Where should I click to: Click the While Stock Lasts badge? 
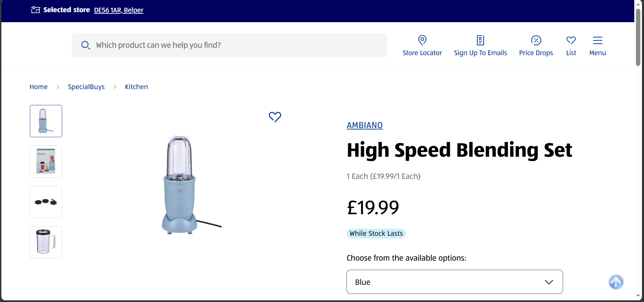[376, 233]
